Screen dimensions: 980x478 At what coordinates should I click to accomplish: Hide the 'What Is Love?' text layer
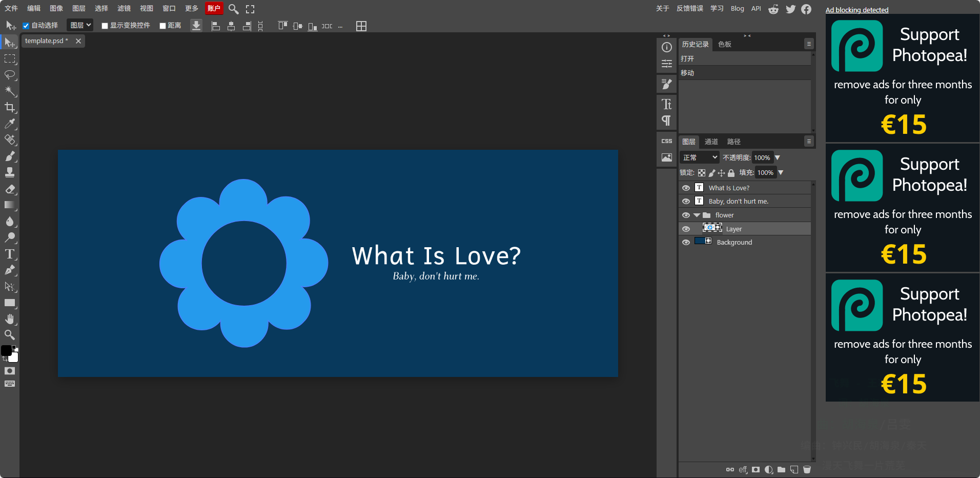pos(686,188)
